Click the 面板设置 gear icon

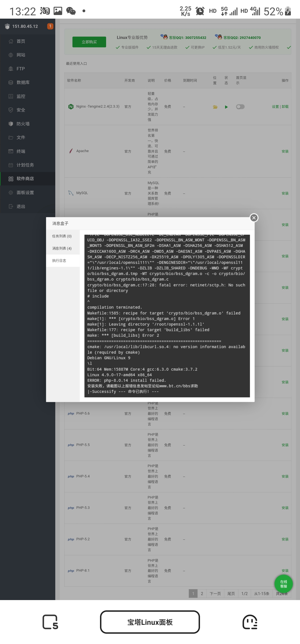[11, 192]
